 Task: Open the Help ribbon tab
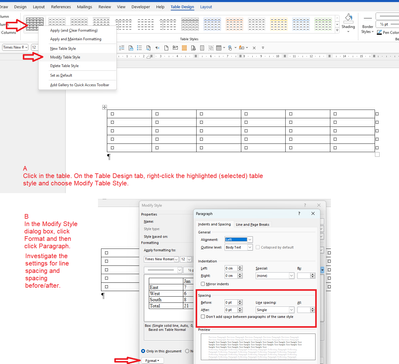[x=160, y=7]
